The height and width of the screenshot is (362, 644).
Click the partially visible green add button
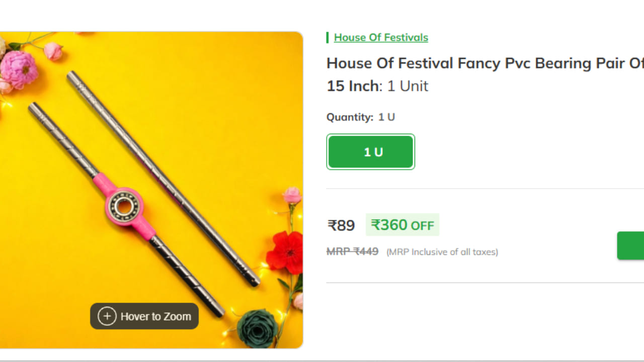pos(630,245)
